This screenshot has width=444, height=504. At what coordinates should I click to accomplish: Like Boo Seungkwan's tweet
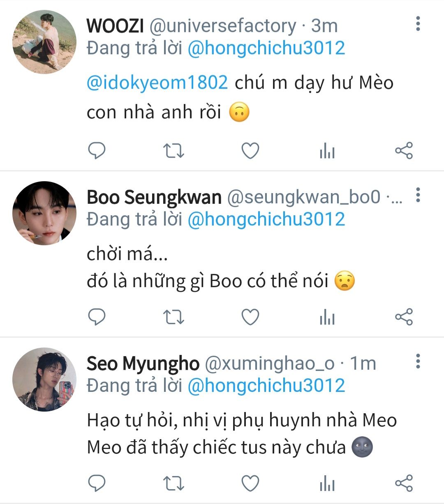point(250,317)
